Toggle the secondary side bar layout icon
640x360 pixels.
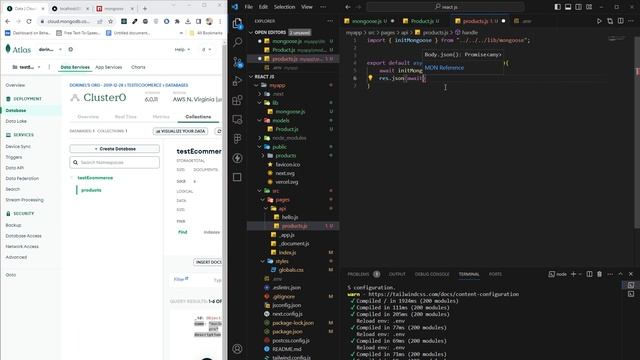pyautogui.click(x=578, y=7)
